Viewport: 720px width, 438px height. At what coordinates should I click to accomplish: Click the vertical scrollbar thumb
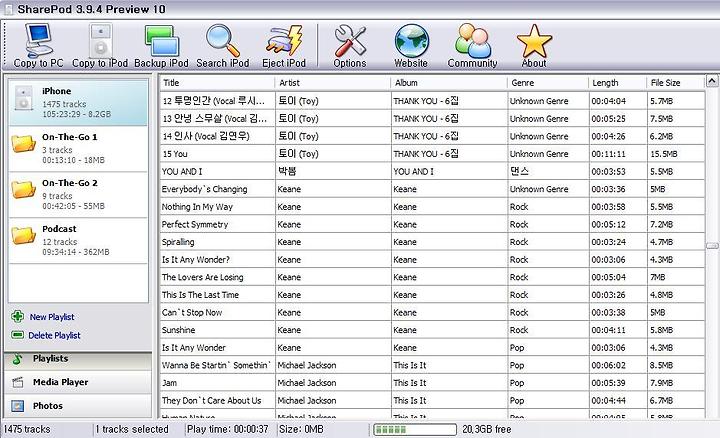pyautogui.click(x=712, y=246)
